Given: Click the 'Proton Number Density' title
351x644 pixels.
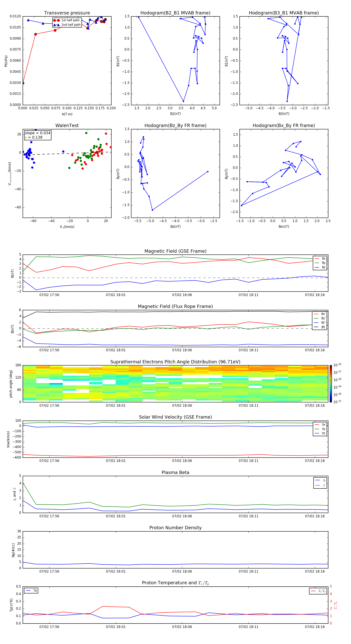Looking at the screenshot, I should (x=175, y=528).
